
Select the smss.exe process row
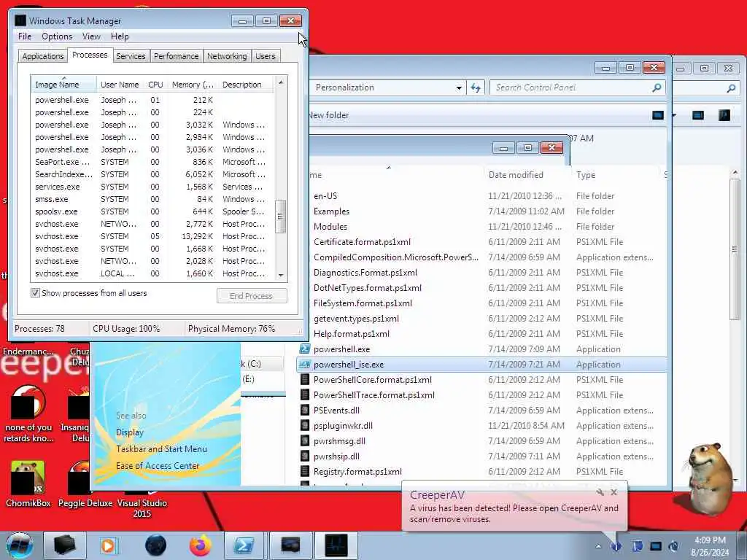152,199
